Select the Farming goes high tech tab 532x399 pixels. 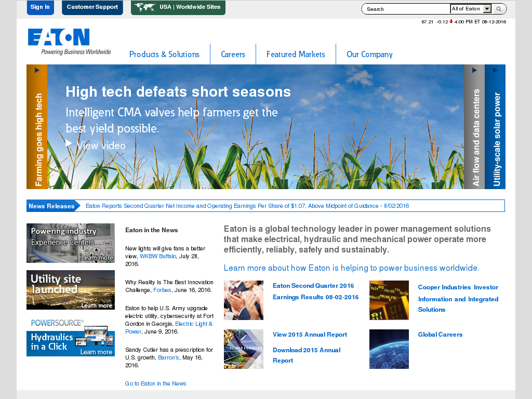pos(37,127)
